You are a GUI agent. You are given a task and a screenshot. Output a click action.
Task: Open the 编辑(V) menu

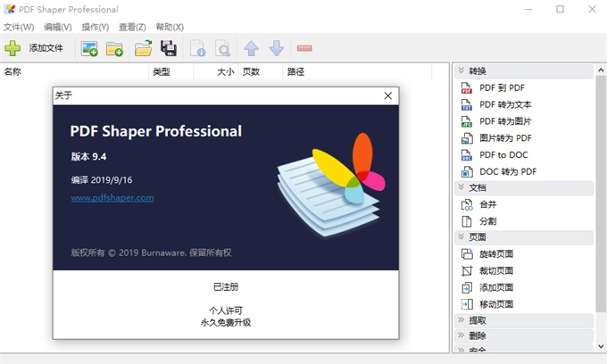point(58,27)
